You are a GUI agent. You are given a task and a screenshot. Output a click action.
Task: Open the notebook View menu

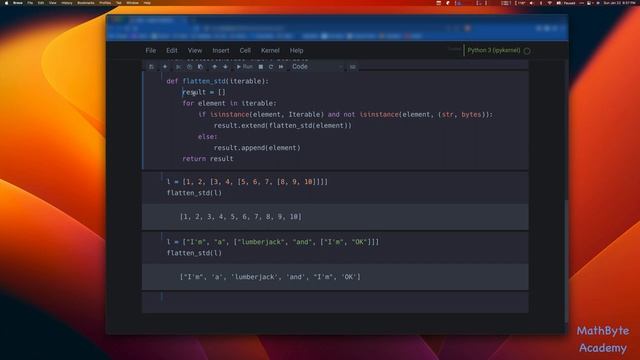195,51
